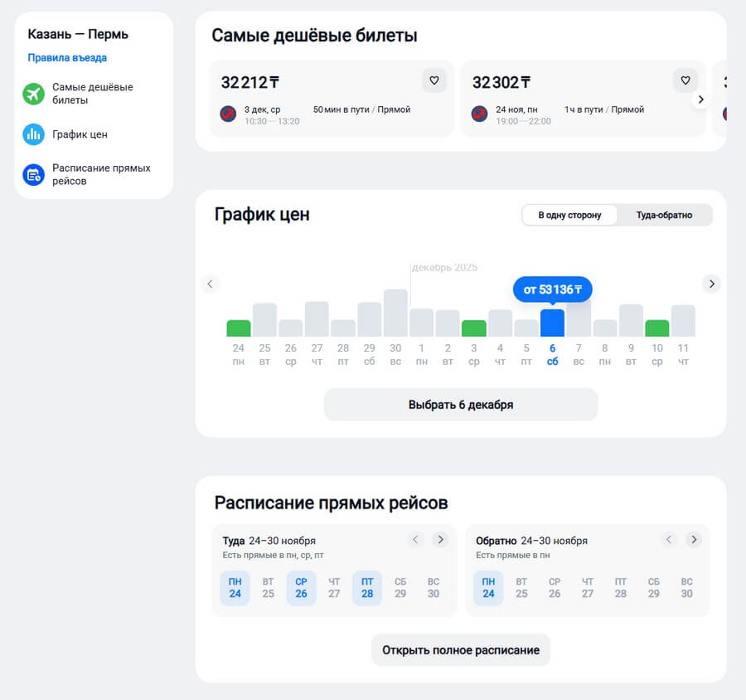Click the blue bar chart icon
The image size is (746, 700).
click(33, 134)
